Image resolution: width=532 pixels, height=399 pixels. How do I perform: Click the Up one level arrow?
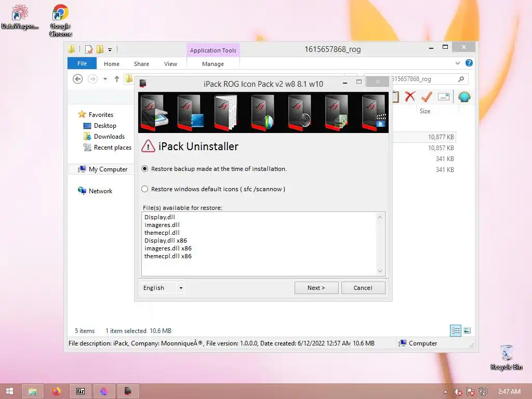point(117,79)
